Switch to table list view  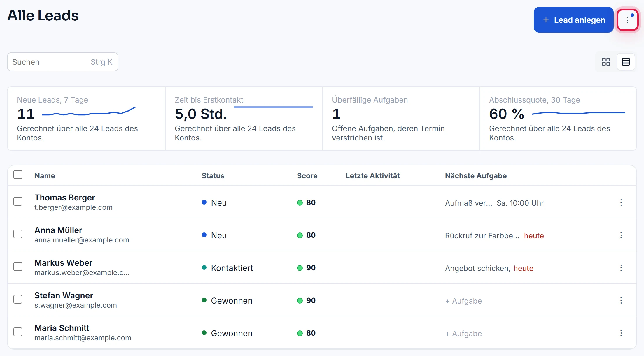point(626,62)
